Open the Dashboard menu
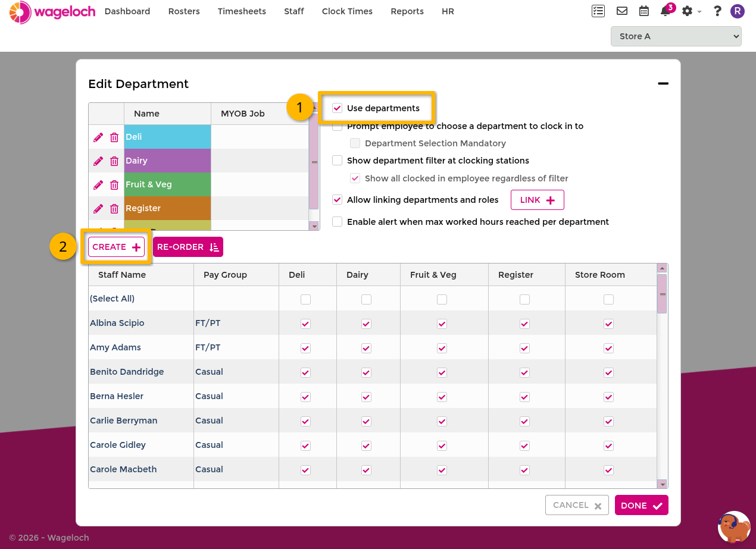 click(x=127, y=11)
